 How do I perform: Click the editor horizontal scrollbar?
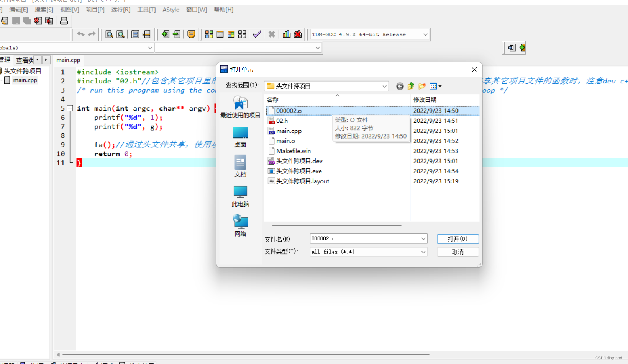tap(245, 354)
